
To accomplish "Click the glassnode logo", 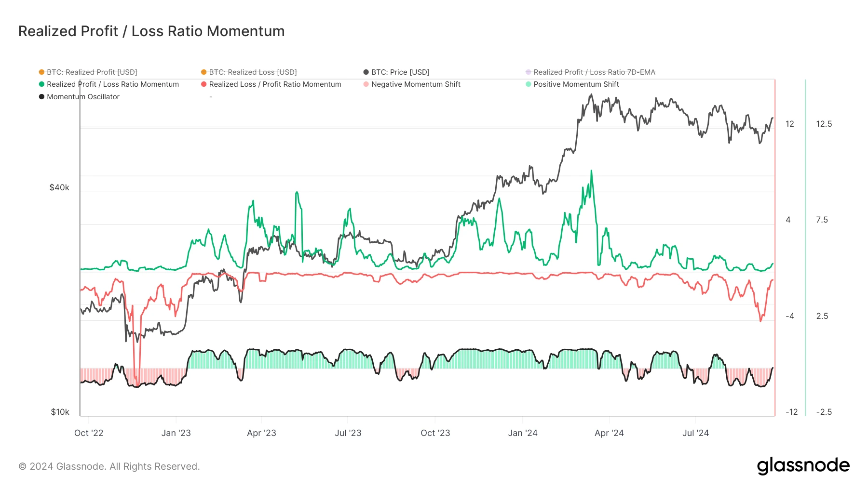I will (x=803, y=466).
